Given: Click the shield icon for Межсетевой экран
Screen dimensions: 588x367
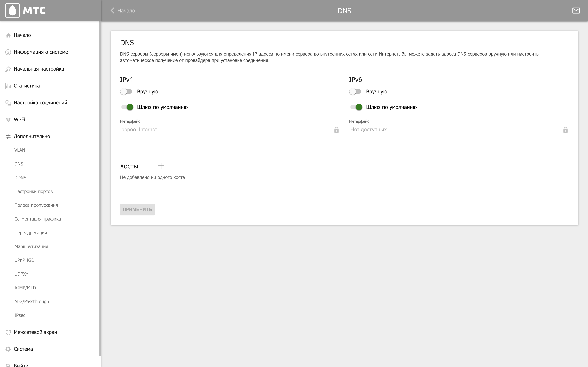Looking at the screenshot, I should coord(8,332).
